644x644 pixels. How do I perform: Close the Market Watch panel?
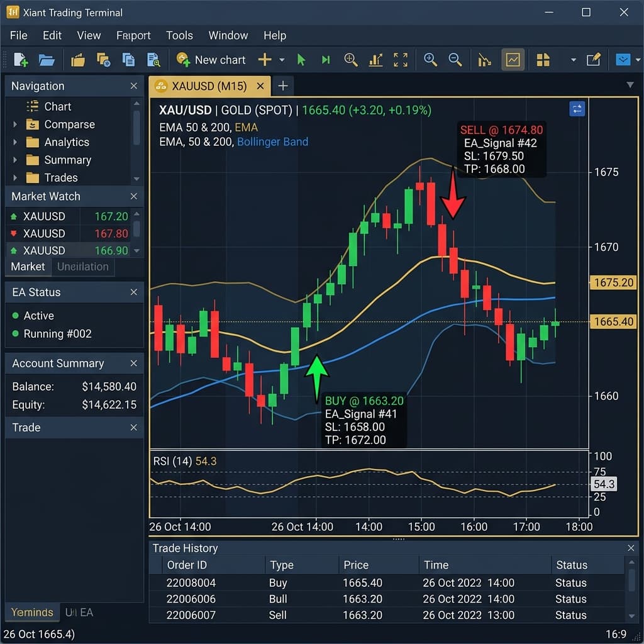point(133,196)
